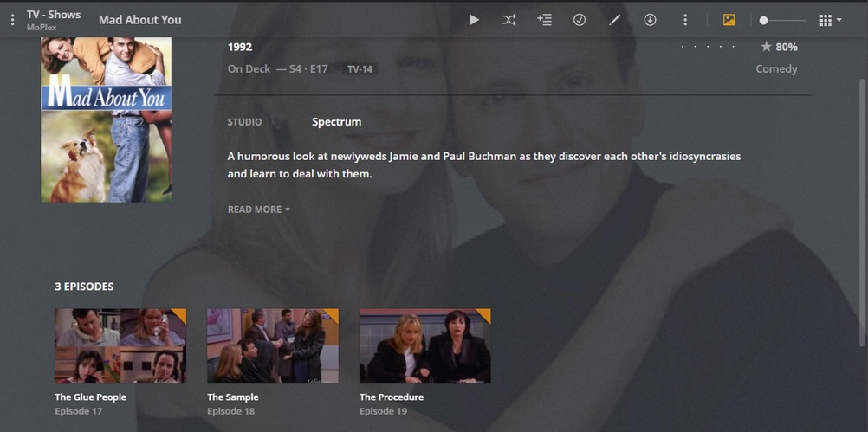Open the Spectrum studio link

click(x=337, y=122)
